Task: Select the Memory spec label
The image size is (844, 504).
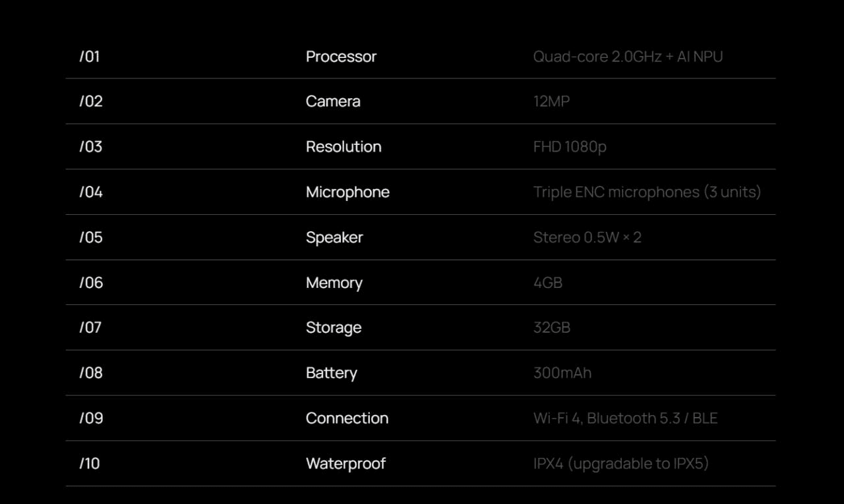Action: pyautogui.click(x=334, y=283)
